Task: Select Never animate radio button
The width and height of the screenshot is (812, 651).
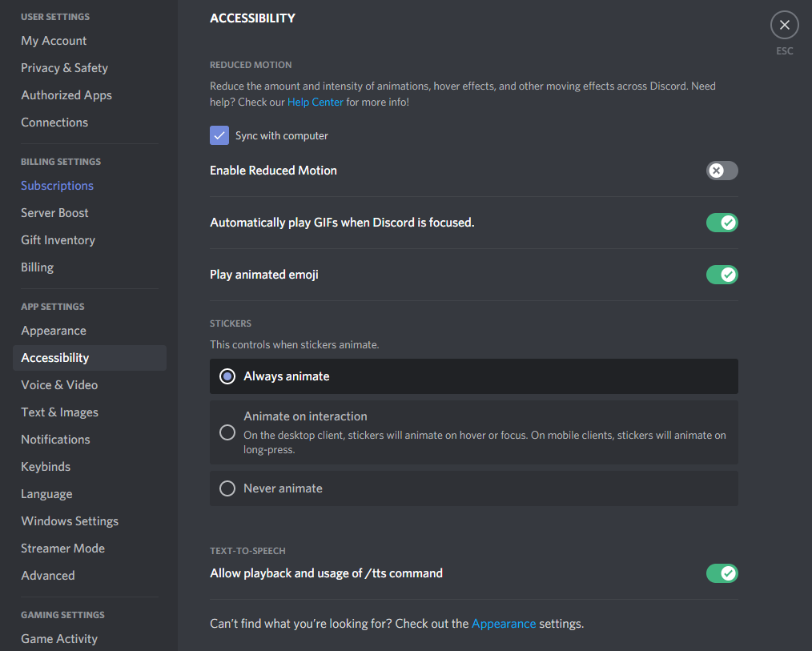Action: click(474, 488)
